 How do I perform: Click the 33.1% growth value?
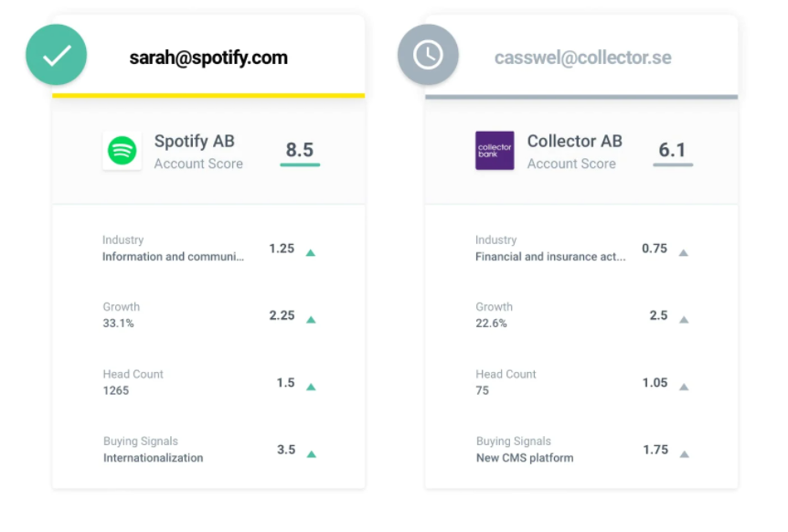click(x=119, y=323)
